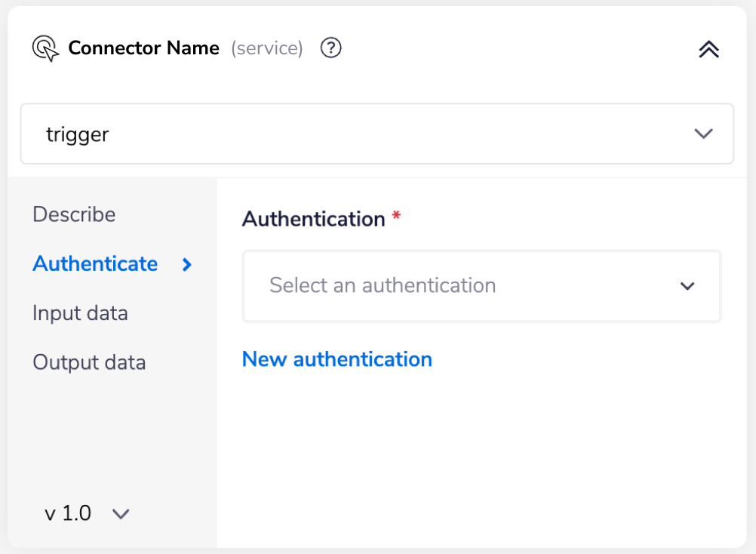Click the chevron beside v 1.0
This screenshot has height=554, width=756.
(121, 513)
